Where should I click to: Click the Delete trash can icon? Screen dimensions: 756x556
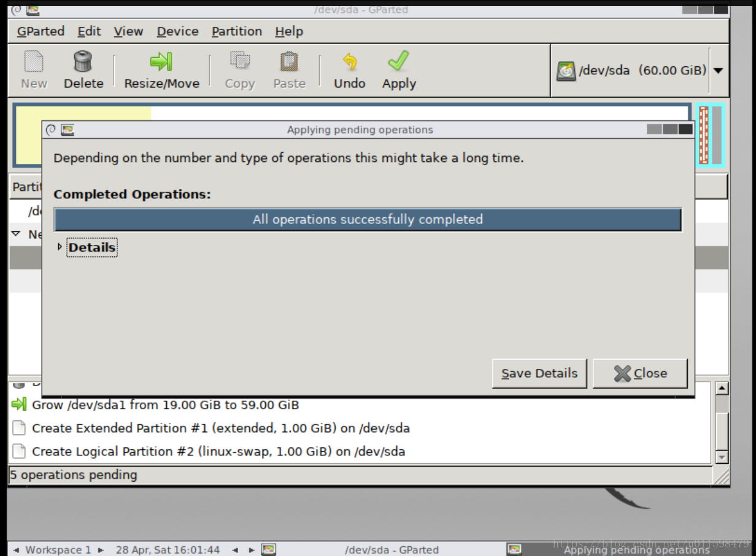[83, 62]
